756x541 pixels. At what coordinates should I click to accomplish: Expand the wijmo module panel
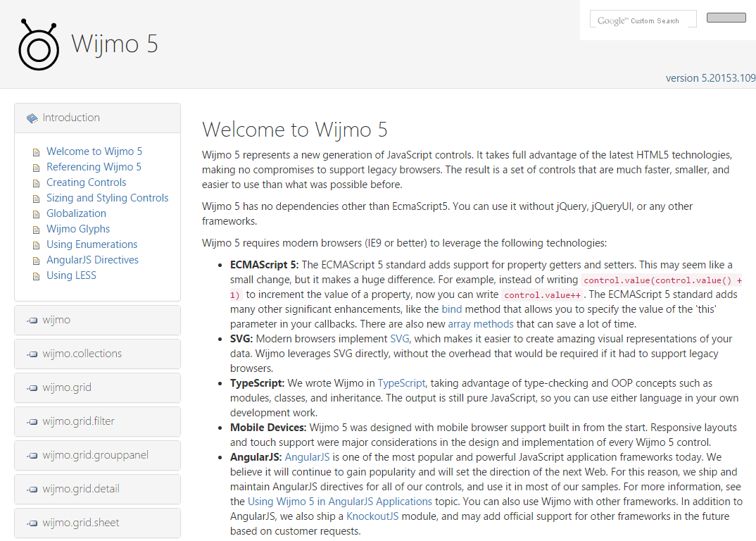click(97, 320)
